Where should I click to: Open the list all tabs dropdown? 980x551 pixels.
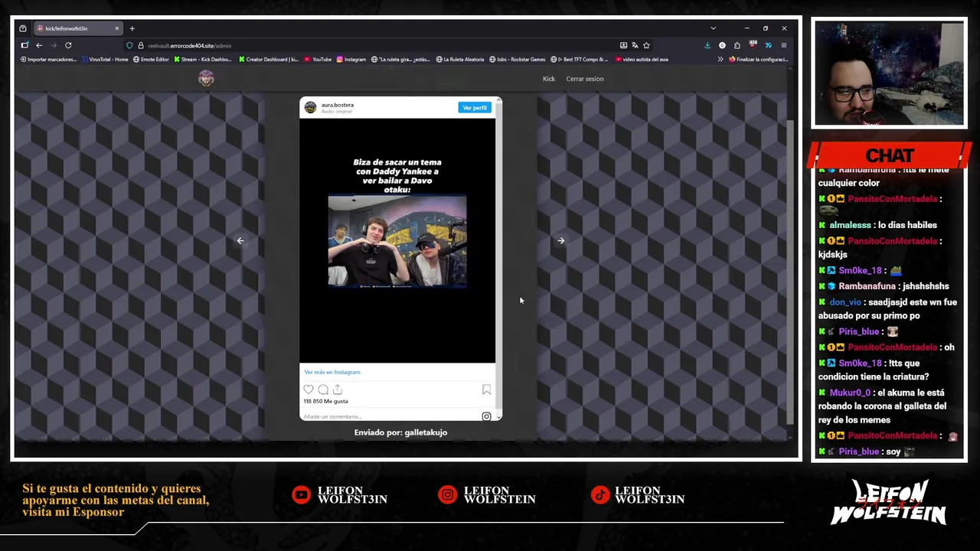(x=713, y=28)
